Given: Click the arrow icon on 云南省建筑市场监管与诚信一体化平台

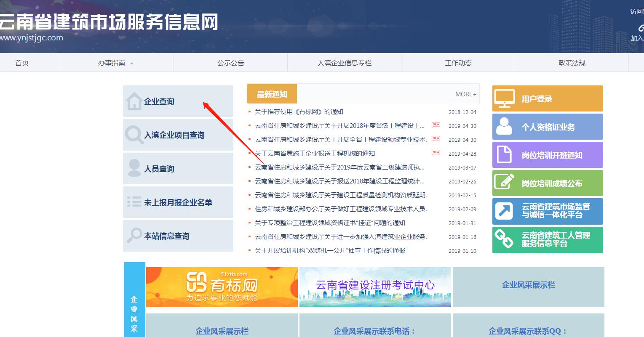Looking at the screenshot, I should coord(504,211).
